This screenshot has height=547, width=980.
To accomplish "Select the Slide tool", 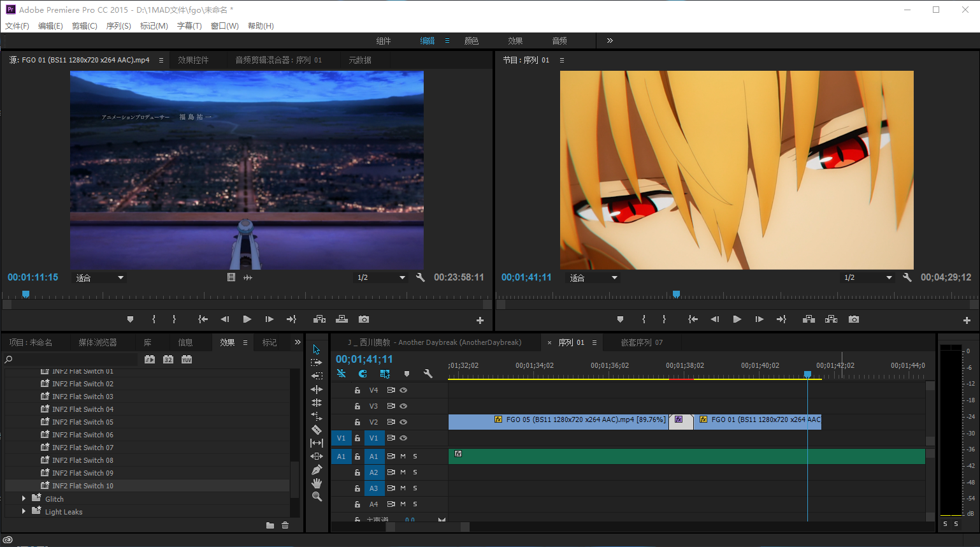I will pyautogui.click(x=317, y=456).
